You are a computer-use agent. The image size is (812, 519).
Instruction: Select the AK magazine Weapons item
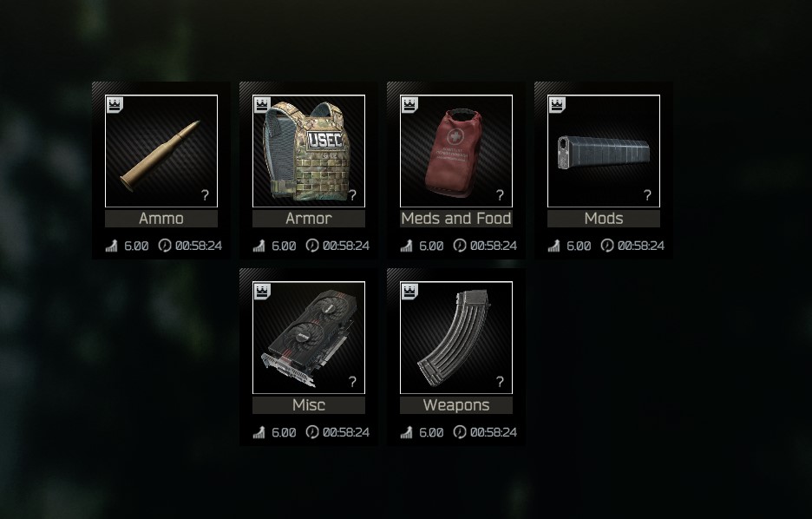point(456,338)
